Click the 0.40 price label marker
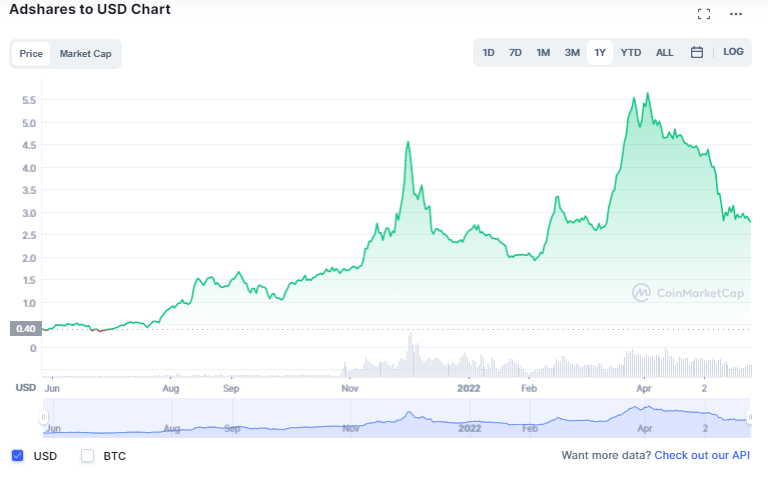Viewport: 768px width, 477px height. coord(25,329)
